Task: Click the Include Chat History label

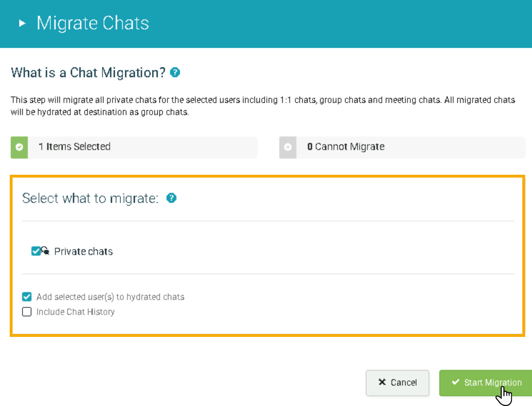Action: click(x=75, y=312)
